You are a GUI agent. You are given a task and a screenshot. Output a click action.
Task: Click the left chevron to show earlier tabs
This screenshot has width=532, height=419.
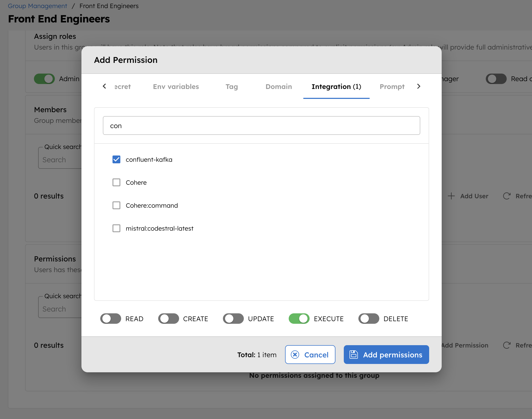(104, 86)
